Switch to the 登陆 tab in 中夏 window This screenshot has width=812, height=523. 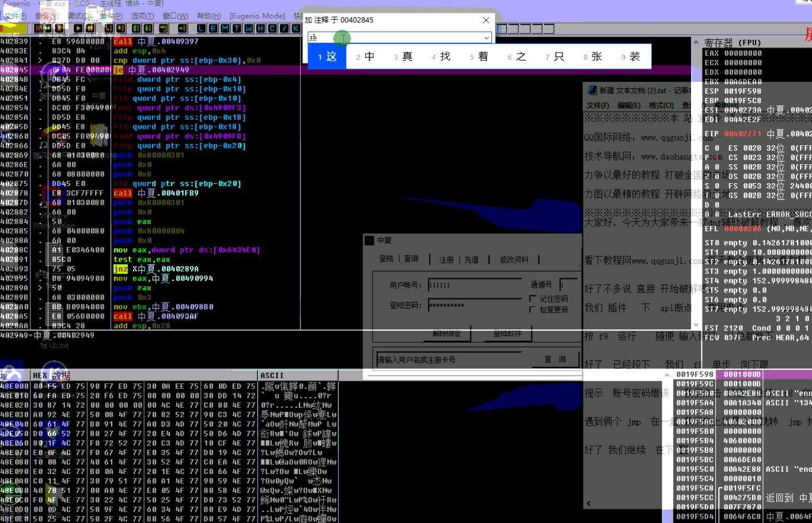pos(386,259)
